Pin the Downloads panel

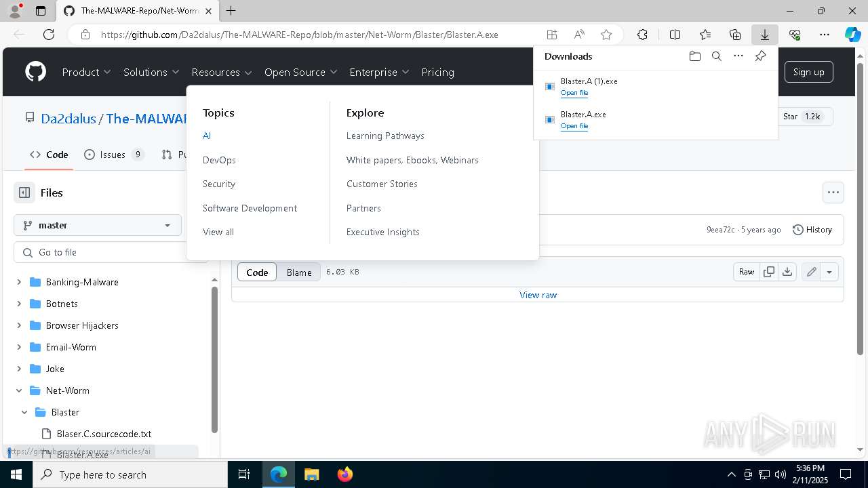point(761,56)
